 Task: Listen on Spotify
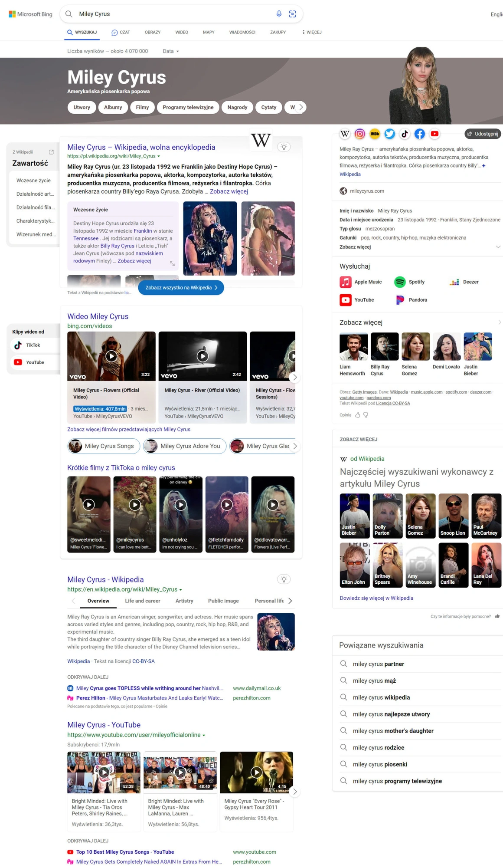point(409,282)
